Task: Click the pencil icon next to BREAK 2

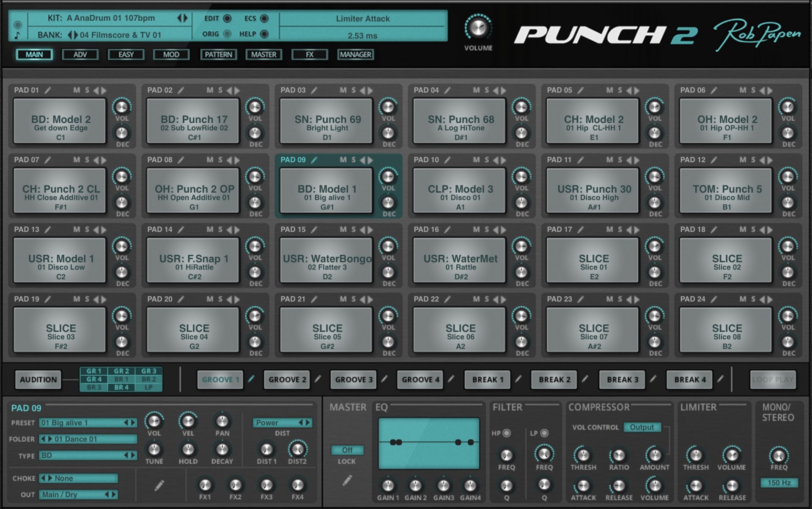Action: click(x=585, y=379)
